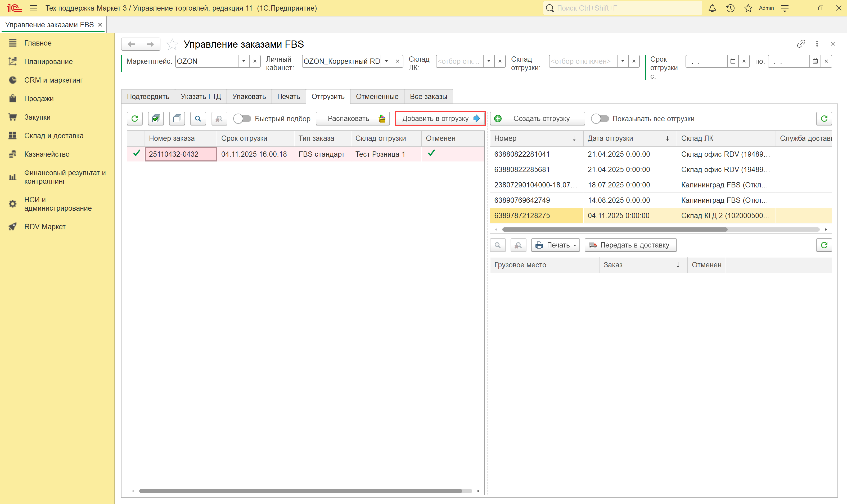The image size is (847, 504).
Task: Refresh the orders list on the left
Action: click(x=135, y=119)
